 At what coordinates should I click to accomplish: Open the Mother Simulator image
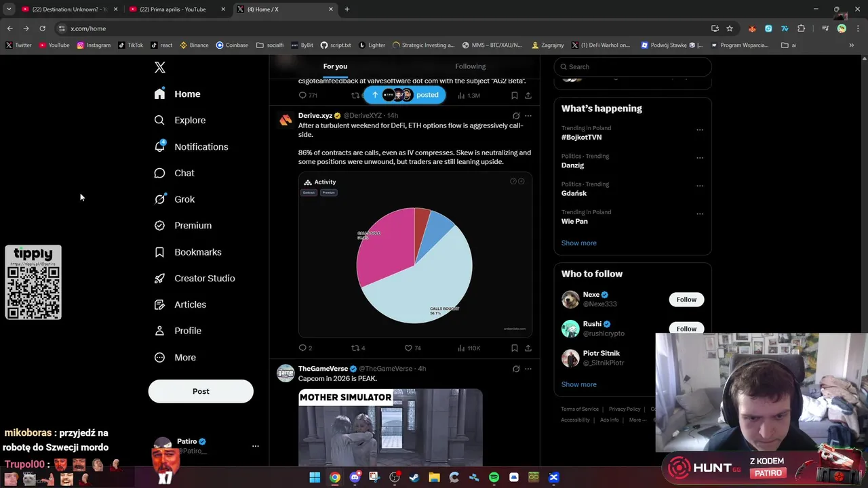click(391, 427)
